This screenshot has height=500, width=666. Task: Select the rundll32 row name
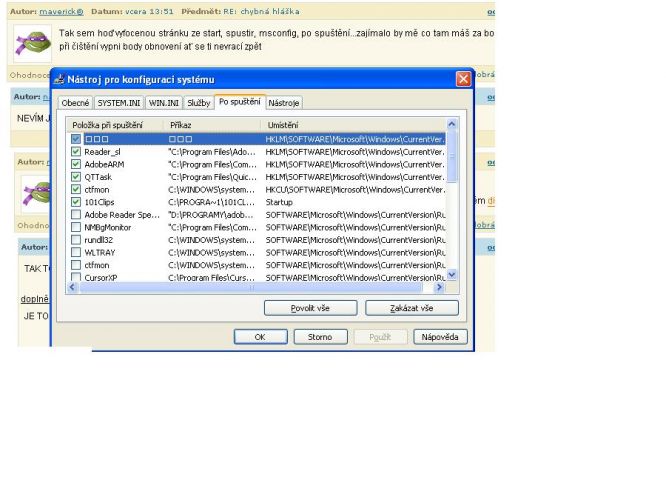click(x=99, y=240)
